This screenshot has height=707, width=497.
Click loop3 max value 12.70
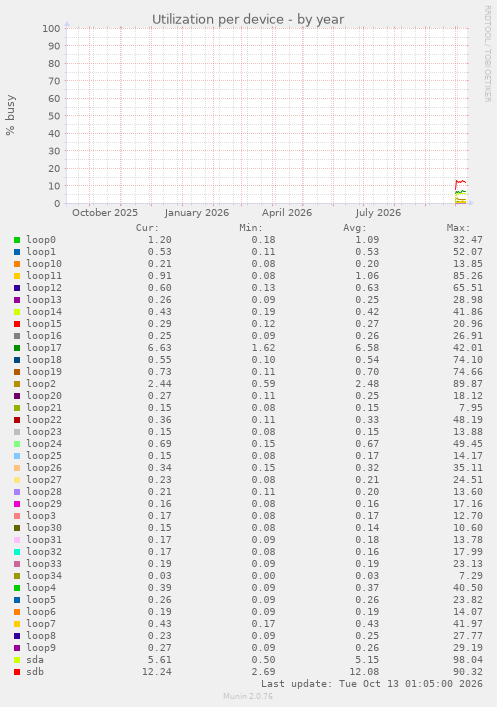click(468, 516)
